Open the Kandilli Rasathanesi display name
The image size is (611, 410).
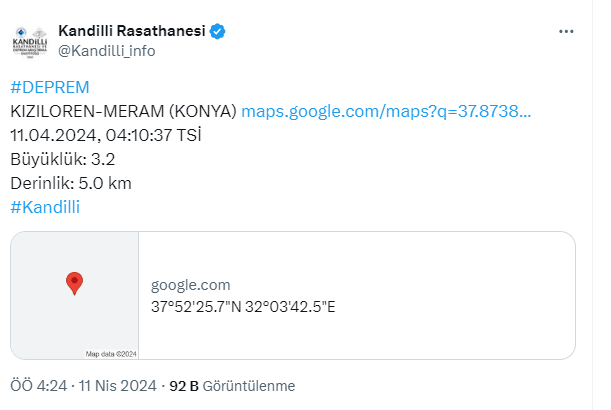[x=131, y=32]
